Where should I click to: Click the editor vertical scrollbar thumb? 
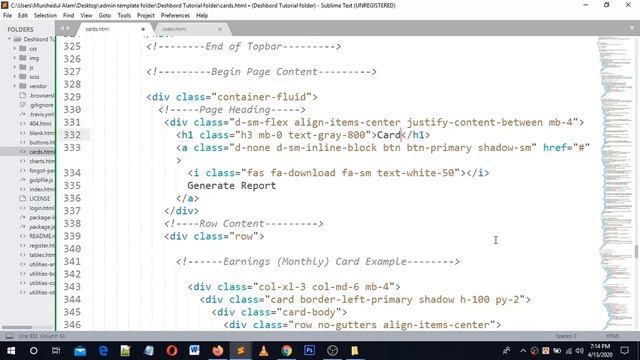[636, 252]
